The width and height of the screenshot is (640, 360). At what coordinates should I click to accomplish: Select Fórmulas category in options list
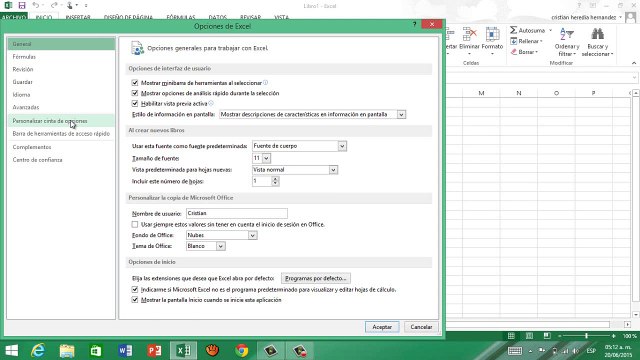[x=61, y=57]
